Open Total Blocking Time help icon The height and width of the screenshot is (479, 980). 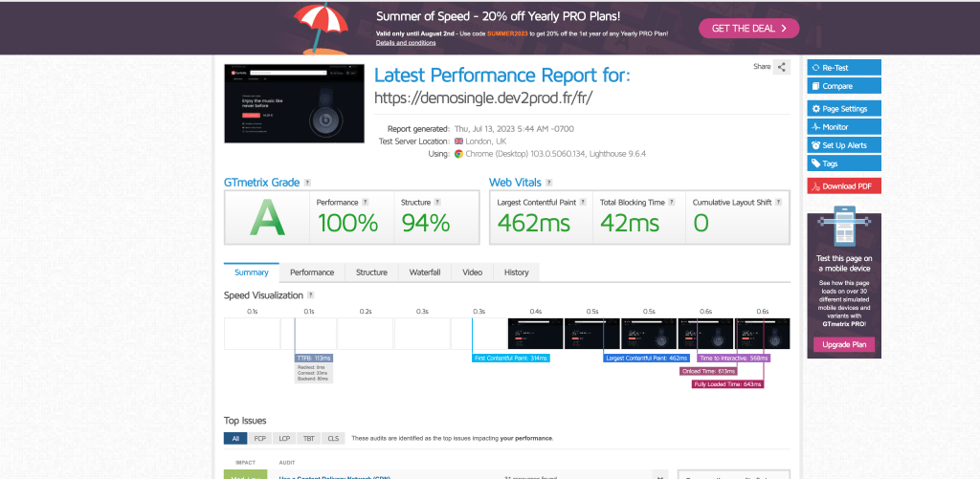click(x=671, y=203)
